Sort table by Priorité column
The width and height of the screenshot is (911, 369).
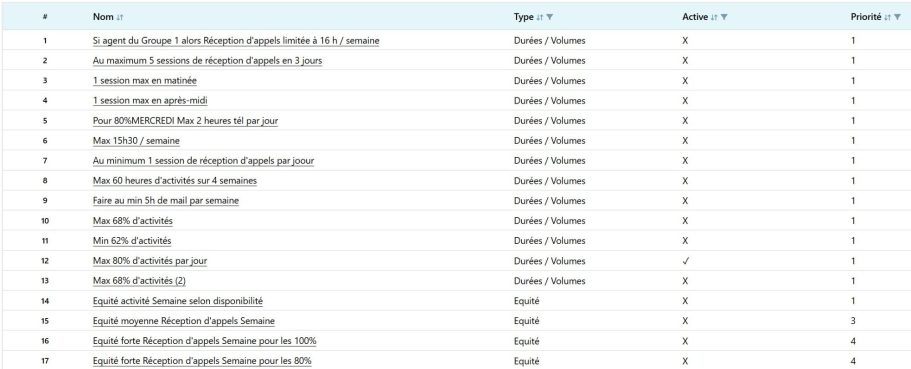click(887, 17)
